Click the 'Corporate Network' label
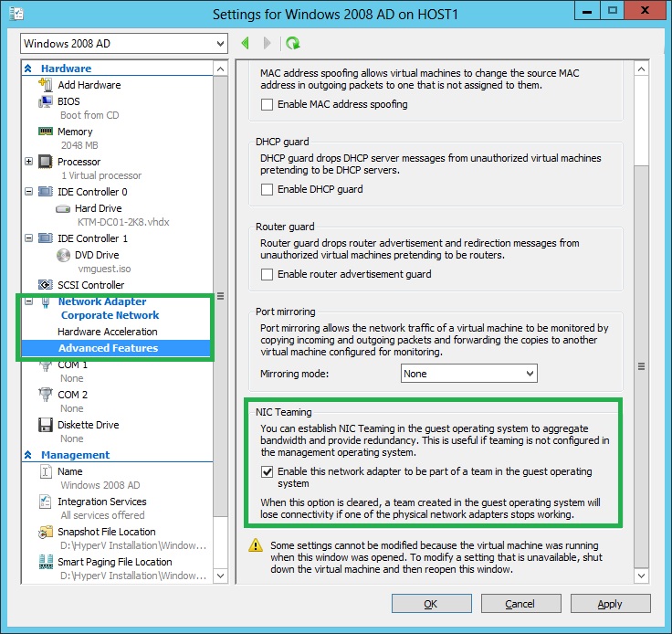Image resolution: width=672 pixels, height=634 pixels. point(110,315)
